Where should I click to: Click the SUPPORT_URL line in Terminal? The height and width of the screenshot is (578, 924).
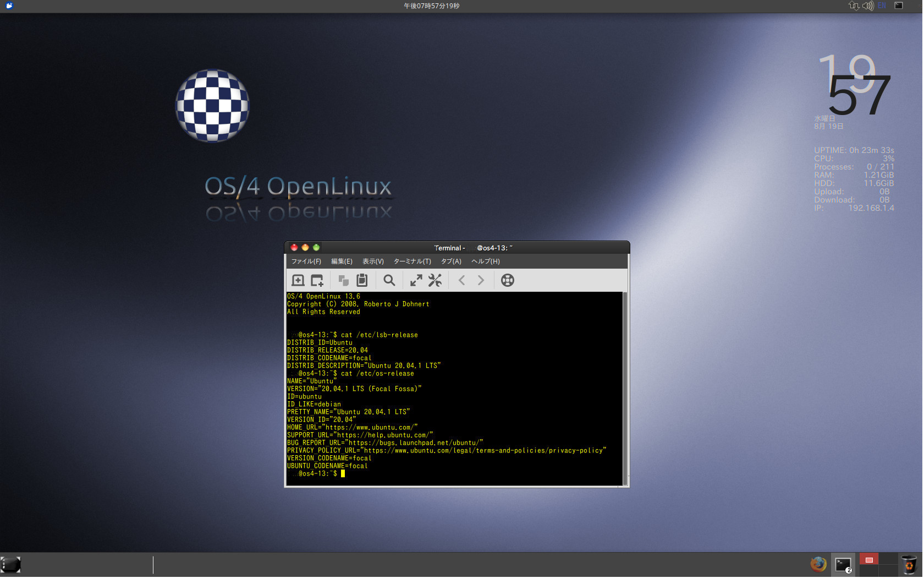tap(360, 435)
